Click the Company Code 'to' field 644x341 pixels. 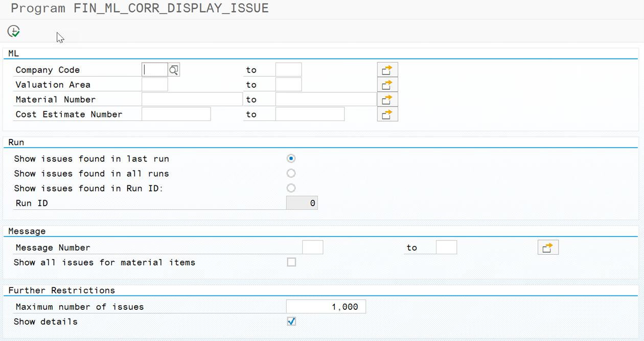pyautogui.click(x=288, y=70)
